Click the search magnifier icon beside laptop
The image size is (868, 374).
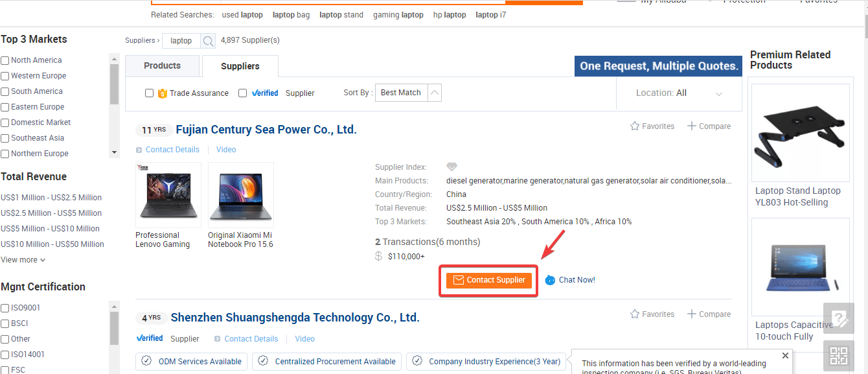coord(208,41)
